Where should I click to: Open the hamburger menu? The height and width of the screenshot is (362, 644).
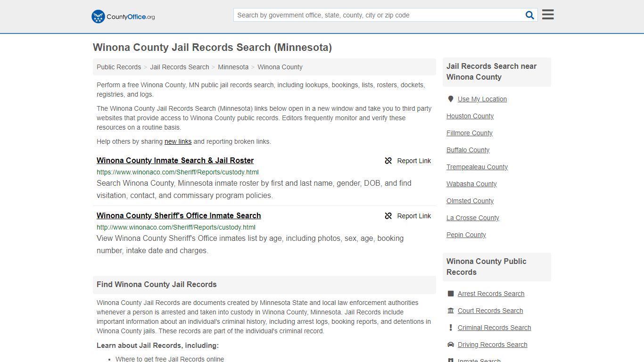548,15
